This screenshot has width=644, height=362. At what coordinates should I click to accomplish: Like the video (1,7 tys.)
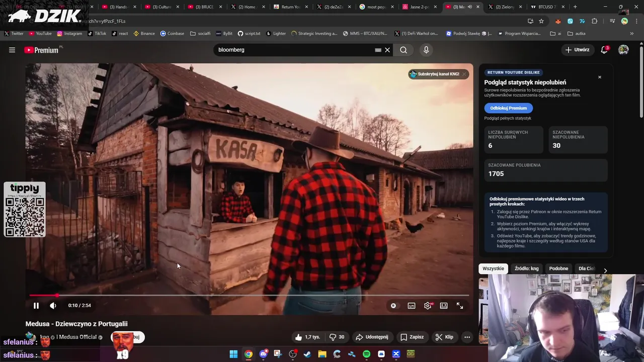[x=307, y=337]
